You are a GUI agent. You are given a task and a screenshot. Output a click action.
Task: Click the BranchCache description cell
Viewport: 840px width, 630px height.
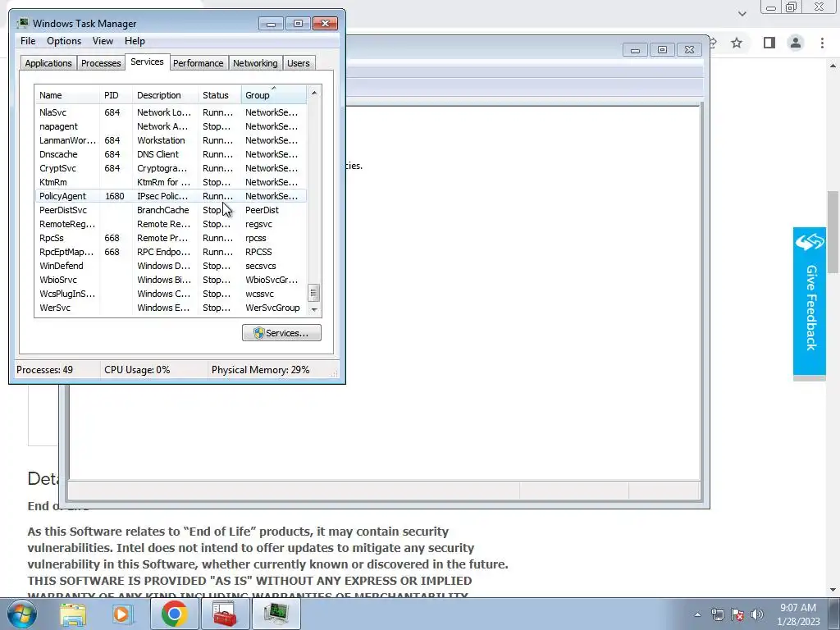(x=163, y=210)
